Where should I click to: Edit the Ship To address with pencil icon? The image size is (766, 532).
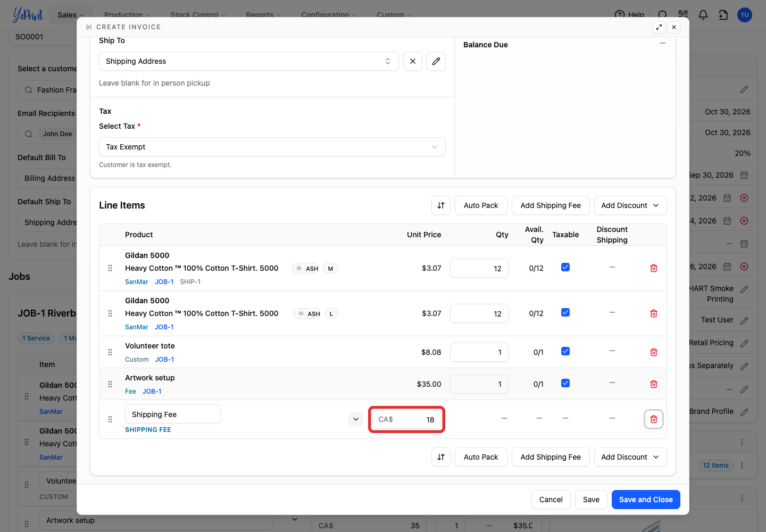[x=436, y=61]
